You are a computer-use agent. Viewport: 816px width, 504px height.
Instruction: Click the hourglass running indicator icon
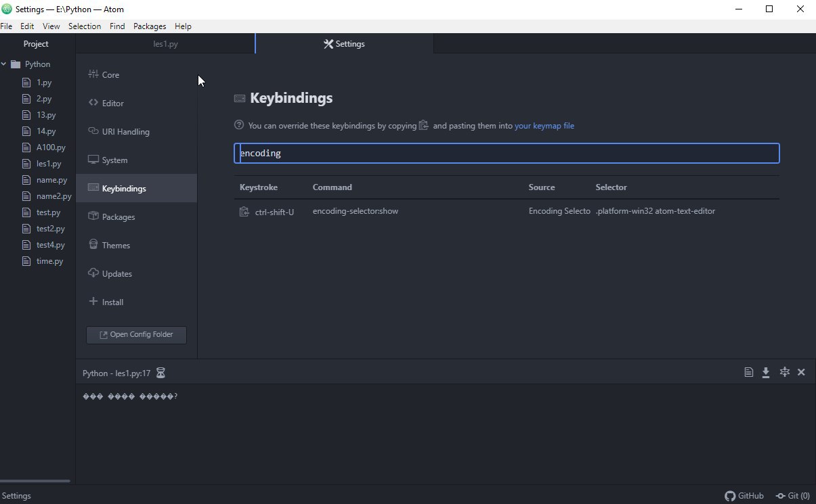point(160,373)
